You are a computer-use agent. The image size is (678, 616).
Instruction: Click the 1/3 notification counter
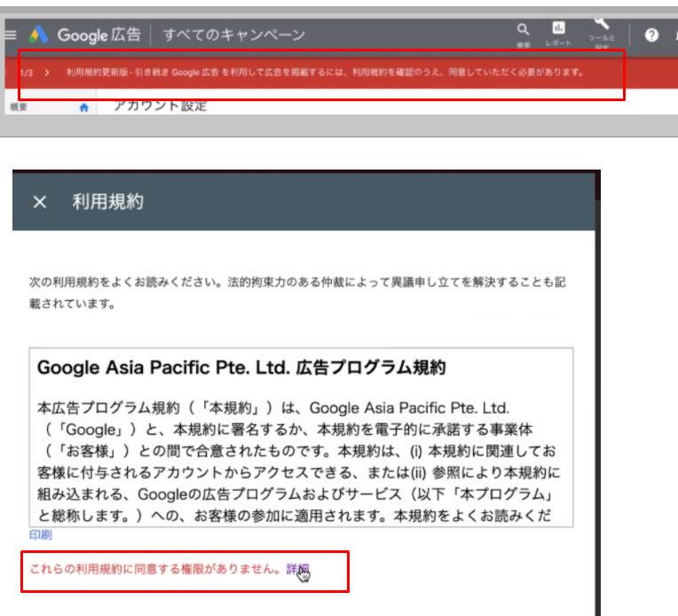(27, 72)
